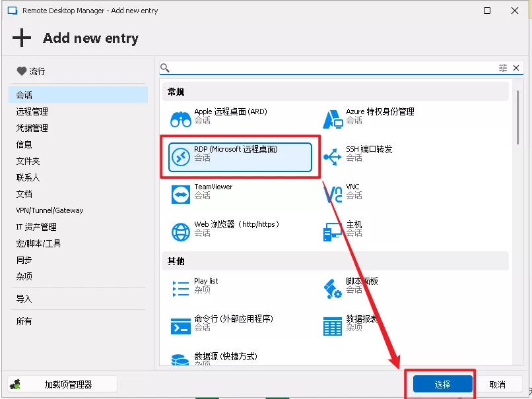Viewport: 532px width, 399px height.
Task: Select the 导入 entry in sidebar
Action: (78, 299)
